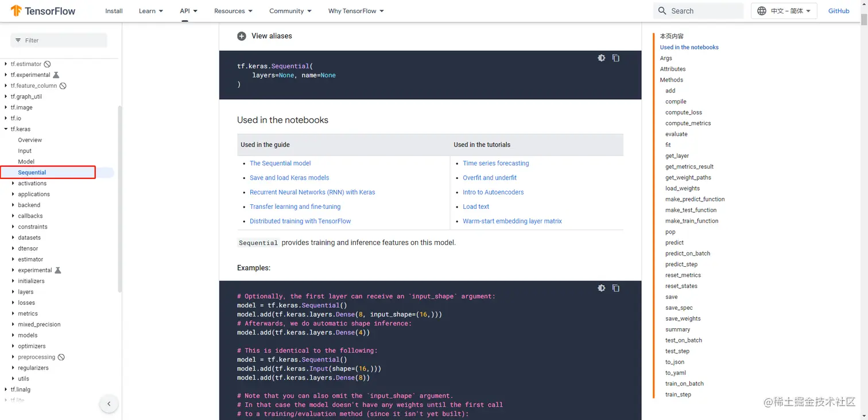The width and height of the screenshot is (868, 420).
Task: Click the sidebar Filter input field
Action: pyautogui.click(x=59, y=40)
